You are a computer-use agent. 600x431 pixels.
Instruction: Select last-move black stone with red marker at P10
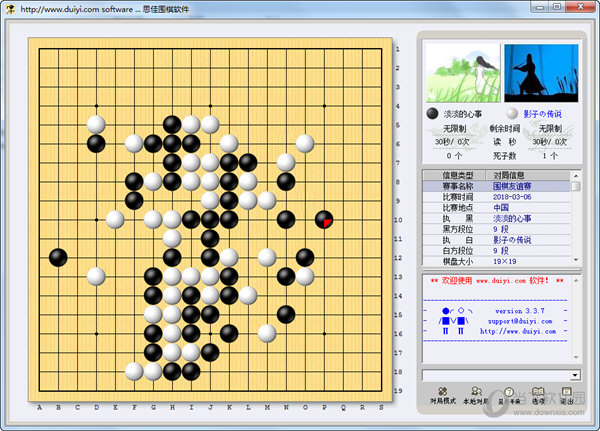(x=324, y=220)
